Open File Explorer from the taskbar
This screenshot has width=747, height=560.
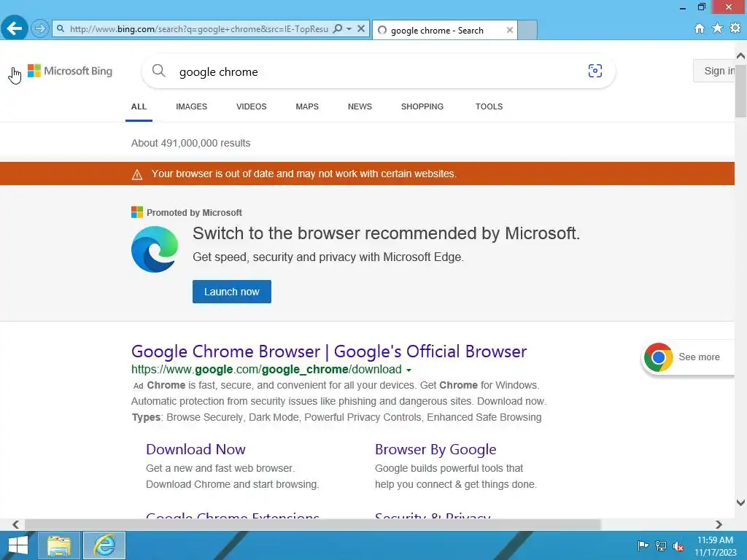[x=58, y=545]
